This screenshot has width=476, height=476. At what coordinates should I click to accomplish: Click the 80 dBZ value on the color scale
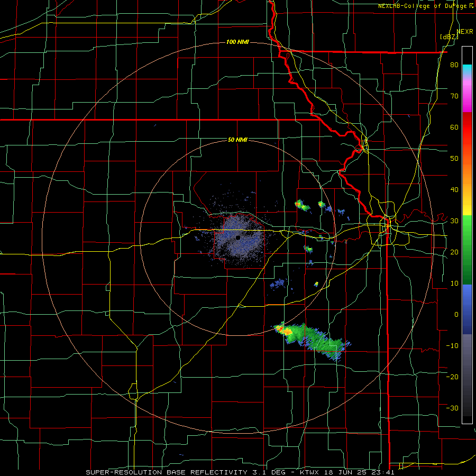coord(454,65)
